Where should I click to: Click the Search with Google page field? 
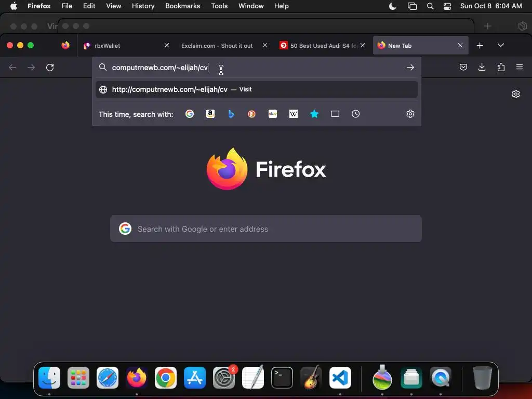[x=266, y=229]
